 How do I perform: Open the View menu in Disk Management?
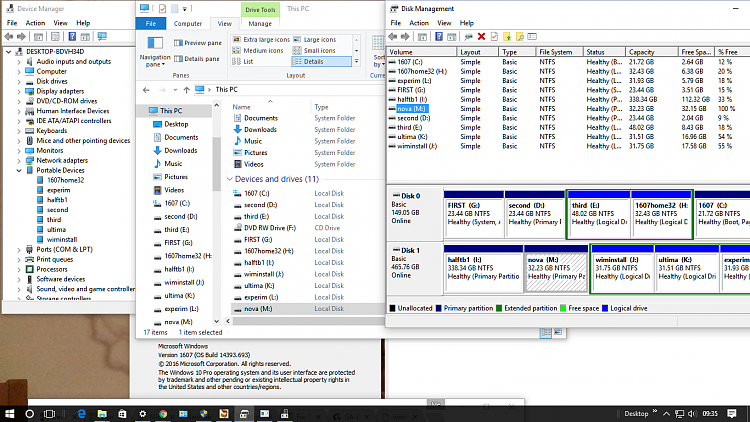[444, 23]
